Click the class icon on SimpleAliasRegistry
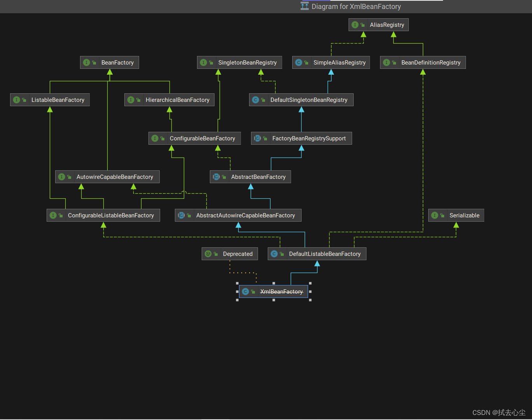This screenshot has width=532, height=420. pyautogui.click(x=298, y=63)
